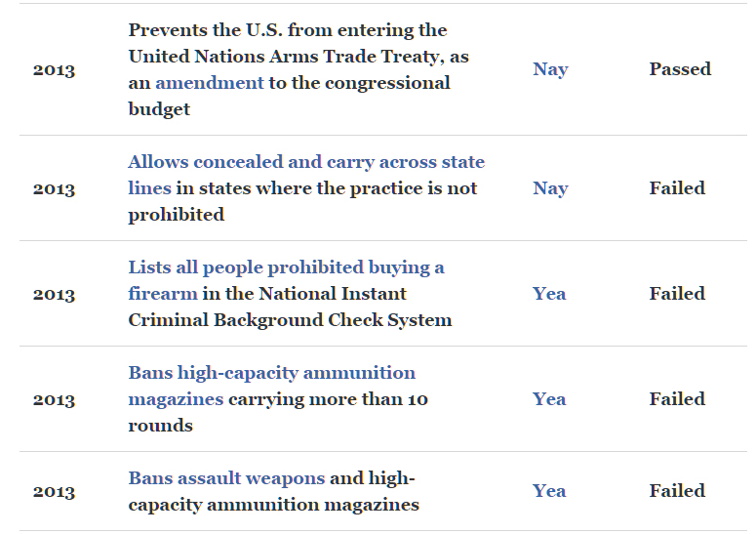
Task: Open Yea vote in assault weapons ban row
Action: click(x=549, y=491)
